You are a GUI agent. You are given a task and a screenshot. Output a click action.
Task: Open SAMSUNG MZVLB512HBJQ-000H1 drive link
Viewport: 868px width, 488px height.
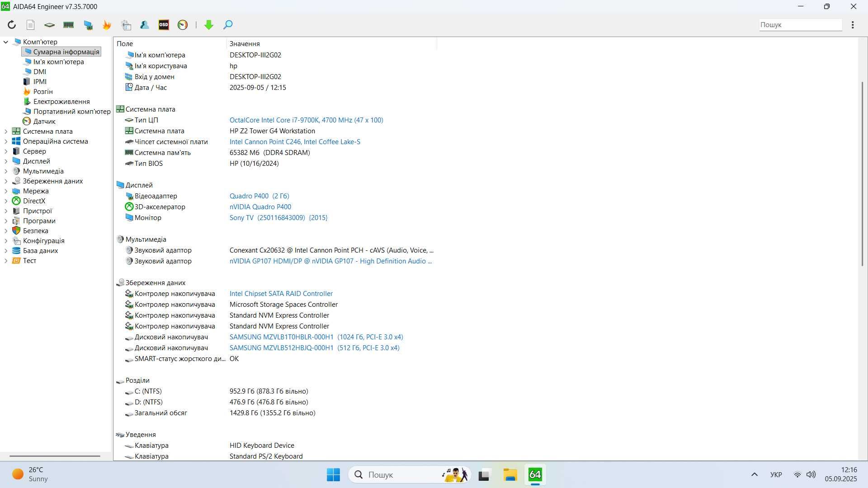[314, 348]
